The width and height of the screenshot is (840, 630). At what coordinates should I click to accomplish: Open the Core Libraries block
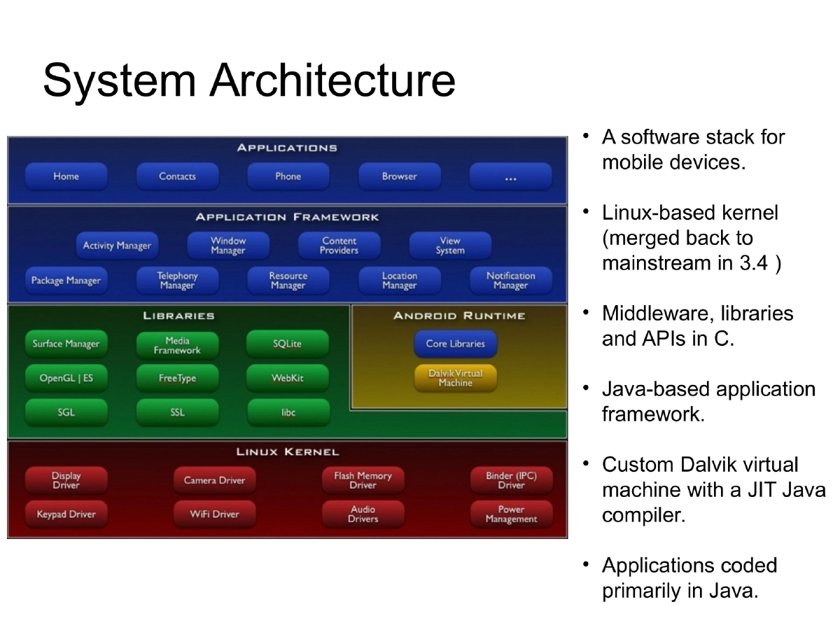click(x=455, y=344)
